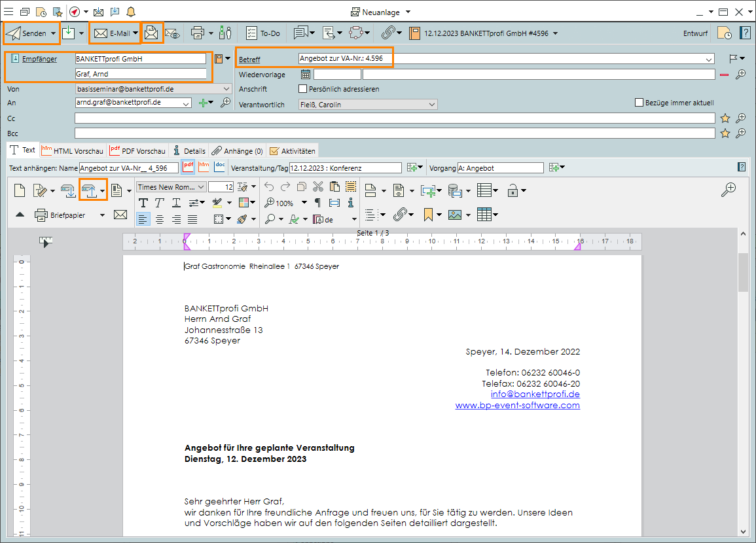Expand the Von sender address dropdown

click(x=226, y=89)
